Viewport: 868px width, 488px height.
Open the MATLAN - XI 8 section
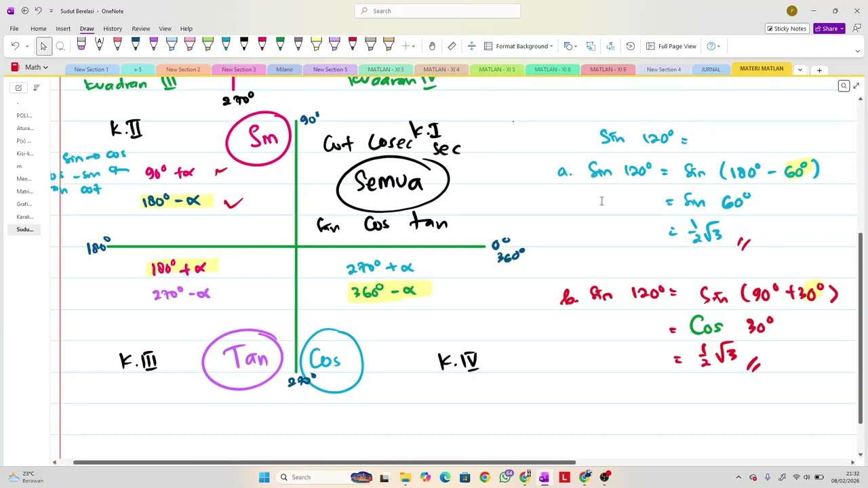[x=552, y=69]
